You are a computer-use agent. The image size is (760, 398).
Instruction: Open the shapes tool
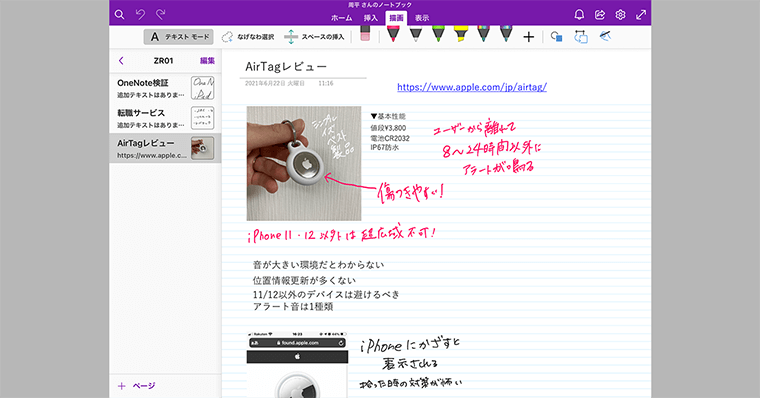pos(556,36)
